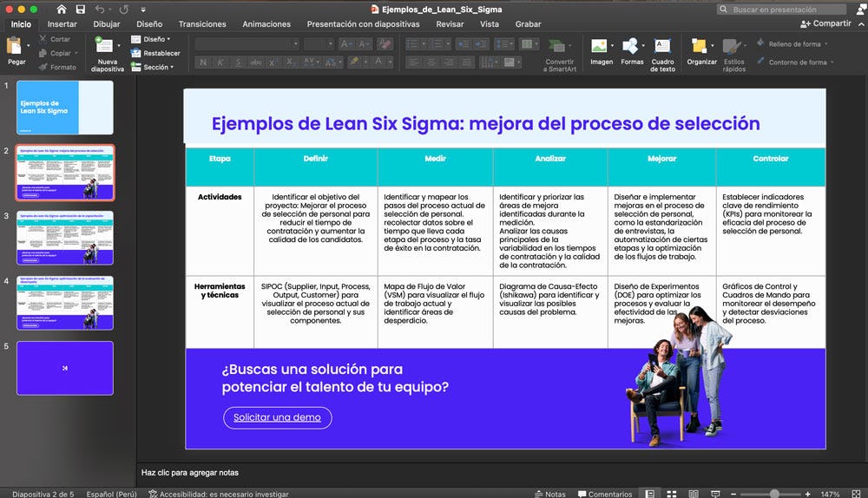Decrease font size with the A- icon
This screenshot has height=498, width=868.
pos(364,43)
